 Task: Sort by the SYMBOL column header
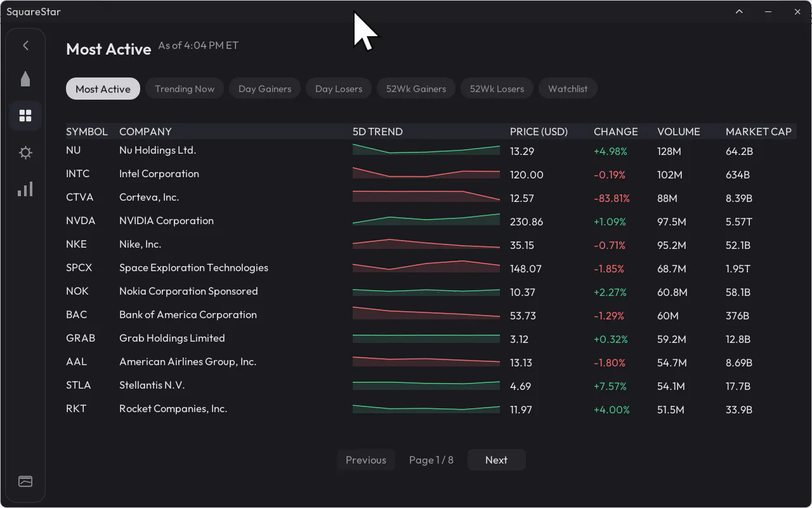(87, 131)
